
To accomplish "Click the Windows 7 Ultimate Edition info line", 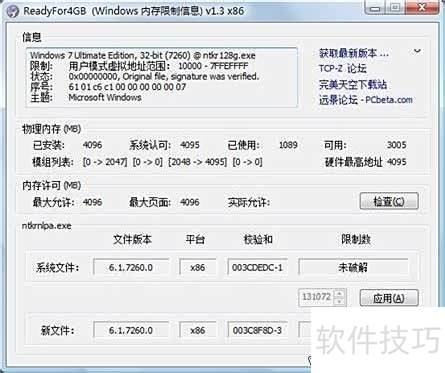I will [x=143, y=55].
